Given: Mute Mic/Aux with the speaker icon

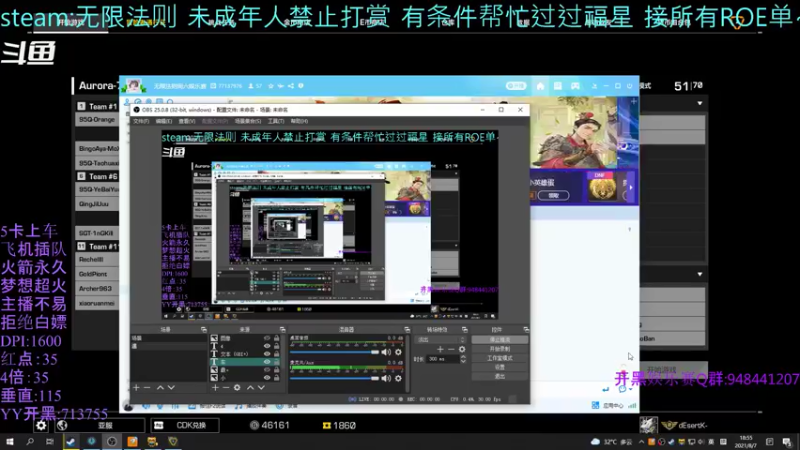Looking at the screenshot, I should (x=386, y=378).
